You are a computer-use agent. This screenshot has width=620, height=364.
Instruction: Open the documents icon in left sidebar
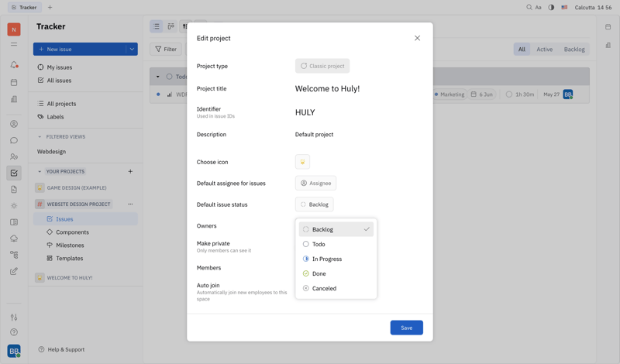[14, 189]
